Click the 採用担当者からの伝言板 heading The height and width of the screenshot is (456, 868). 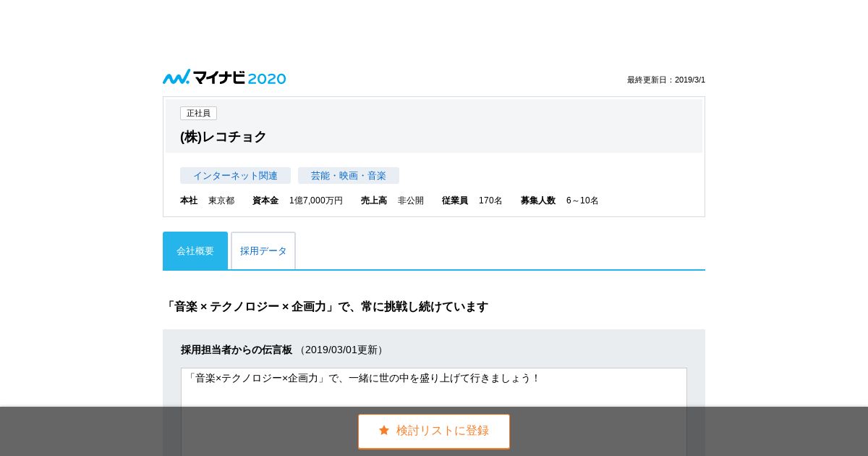tap(237, 350)
